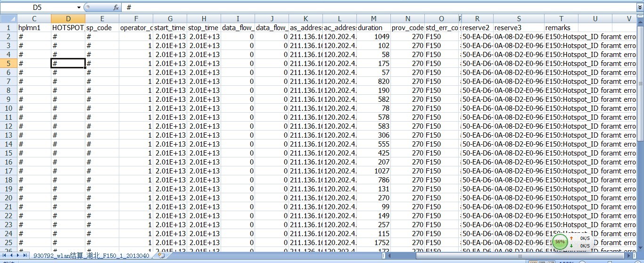Select row 5 header
The height and width of the screenshot is (263, 644).
(8, 63)
